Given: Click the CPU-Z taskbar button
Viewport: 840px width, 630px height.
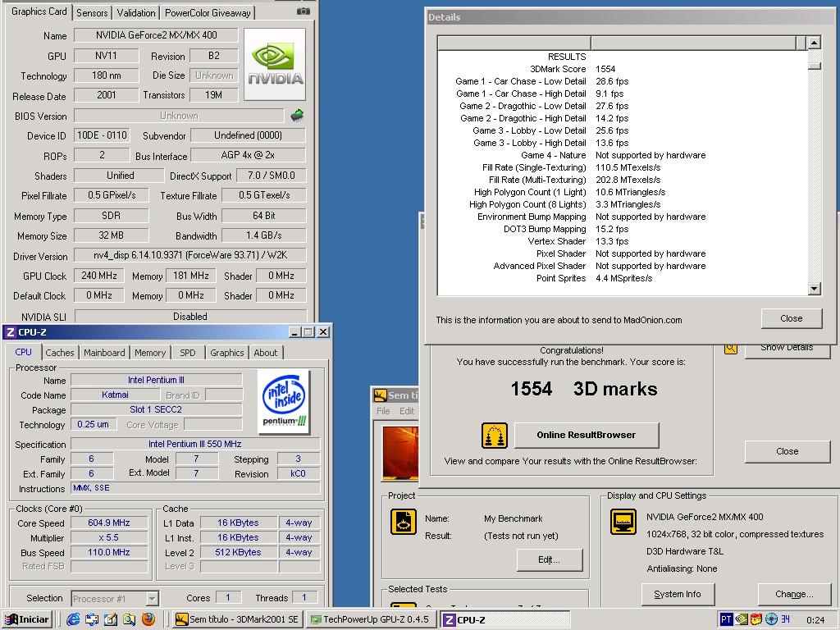Looking at the screenshot, I should 504,619.
